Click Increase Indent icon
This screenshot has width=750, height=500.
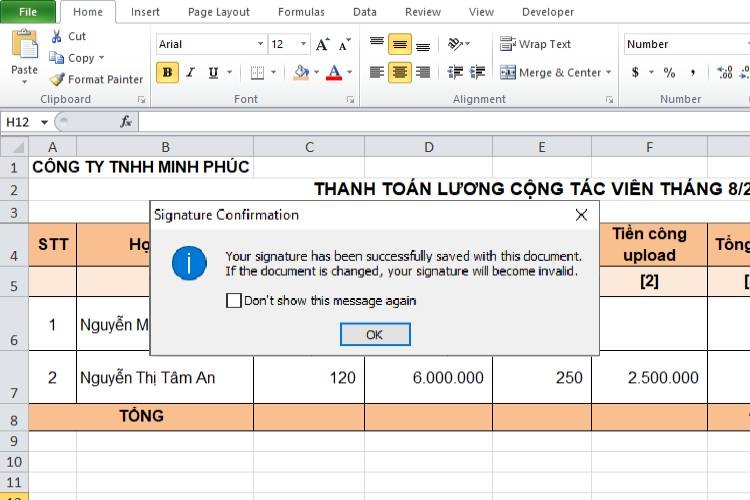click(x=477, y=72)
